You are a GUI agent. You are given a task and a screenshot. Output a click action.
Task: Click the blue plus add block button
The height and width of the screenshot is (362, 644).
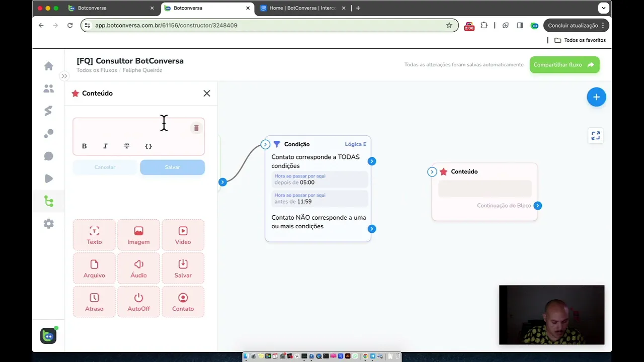pyautogui.click(x=596, y=97)
